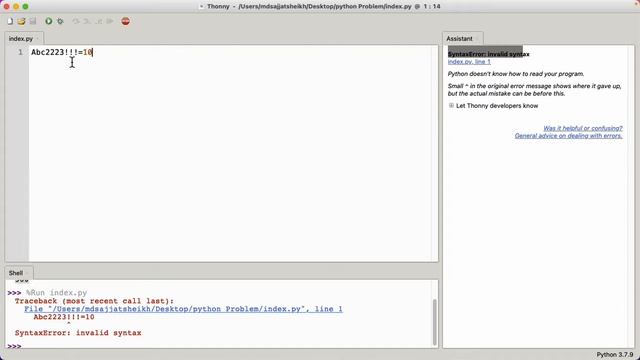Click line number 1 in the gutter

point(20,52)
